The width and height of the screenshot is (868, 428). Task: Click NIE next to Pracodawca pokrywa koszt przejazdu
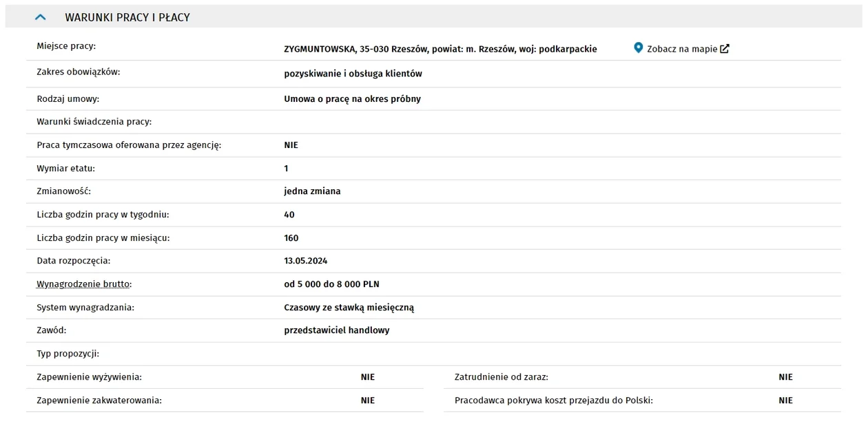[786, 400]
